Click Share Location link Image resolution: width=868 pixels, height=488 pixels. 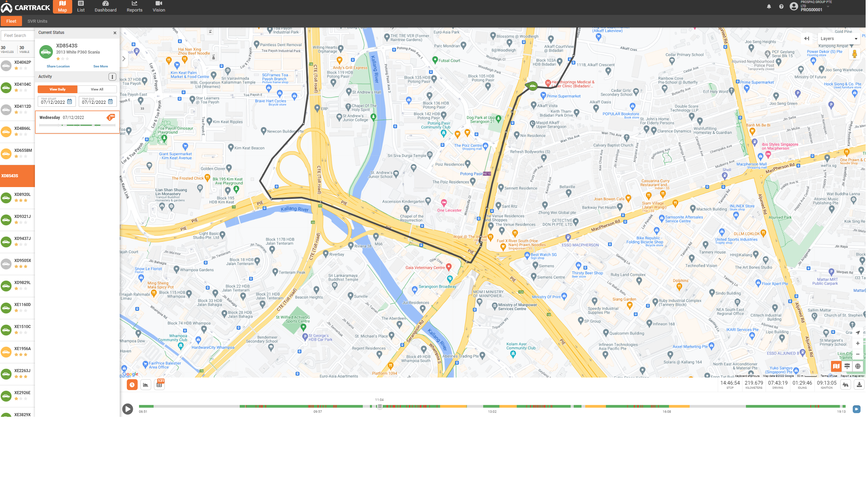(58, 66)
